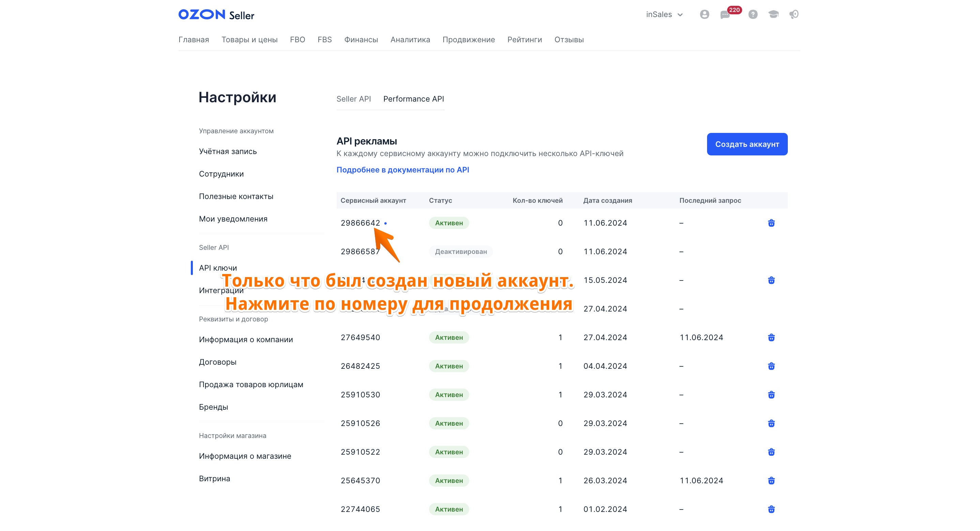This screenshot has width=980, height=531.
Task: Delete service account 27649540
Action: click(771, 338)
